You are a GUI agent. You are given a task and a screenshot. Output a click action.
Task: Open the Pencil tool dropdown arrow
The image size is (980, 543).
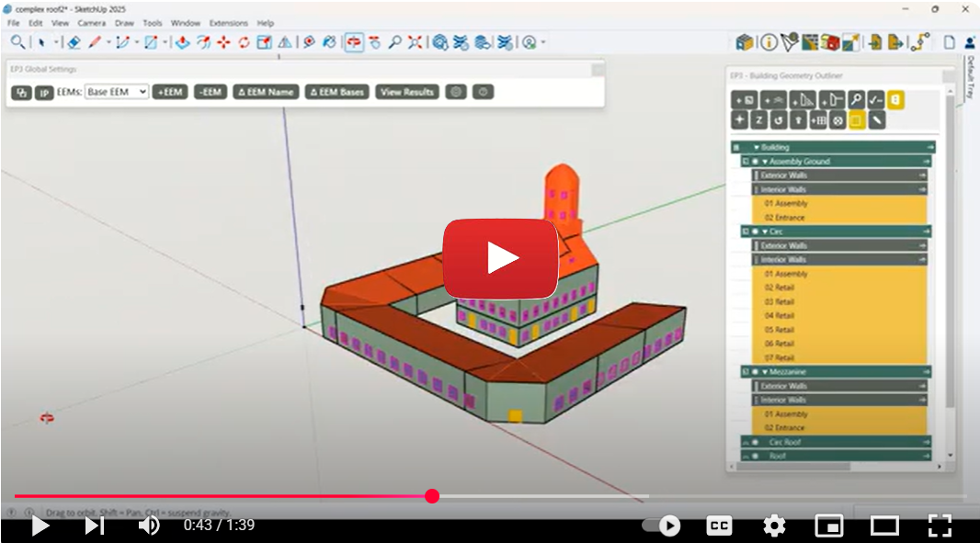pos(108,42)
